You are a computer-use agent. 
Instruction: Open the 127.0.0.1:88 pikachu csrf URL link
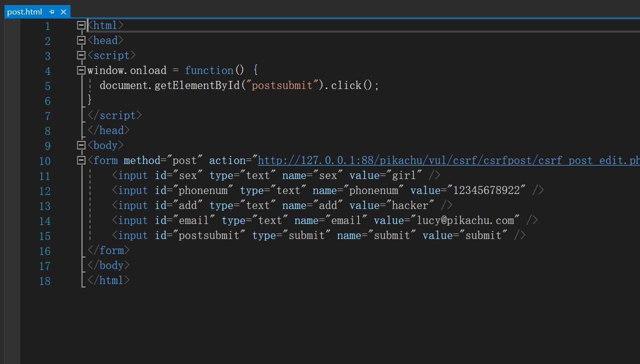448,160
